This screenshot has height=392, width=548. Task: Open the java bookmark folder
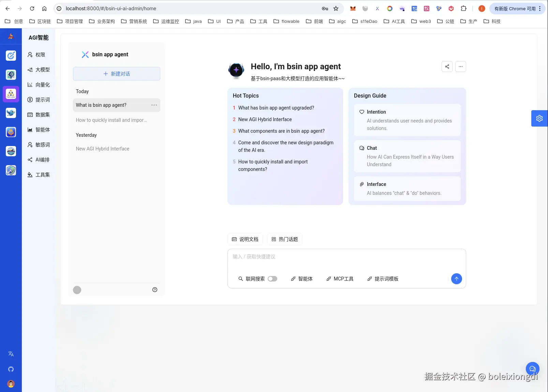[x=193, y=21]
